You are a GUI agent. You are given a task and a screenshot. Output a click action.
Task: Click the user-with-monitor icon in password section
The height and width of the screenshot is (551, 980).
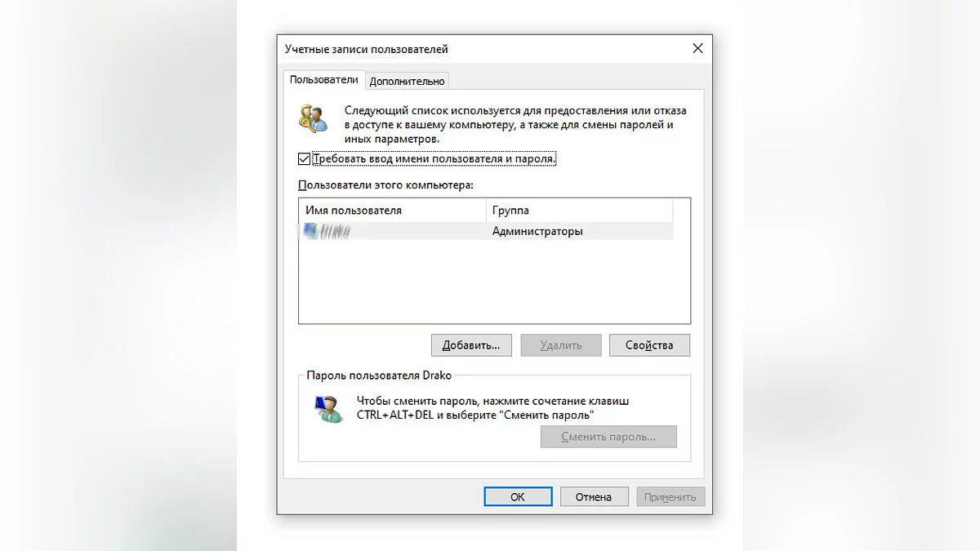coord(329,408)
